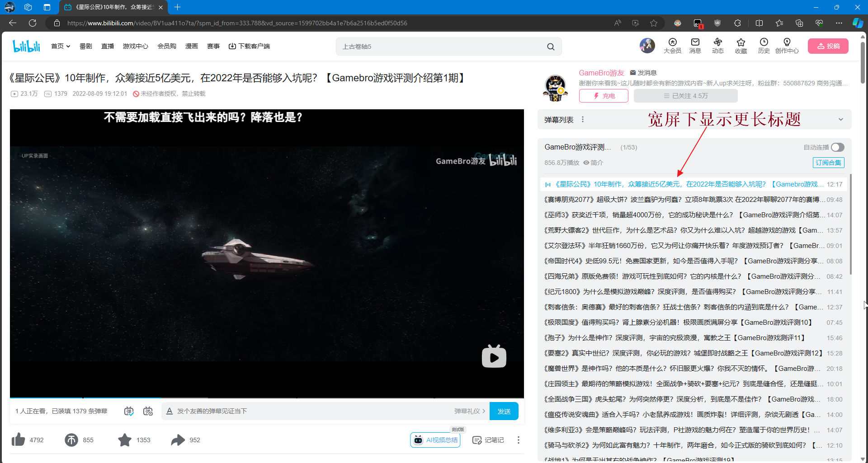The height and width of the screenshot is (463, 868).
Task: Open danmaku settings icon
Action: [x=148, y=411]
